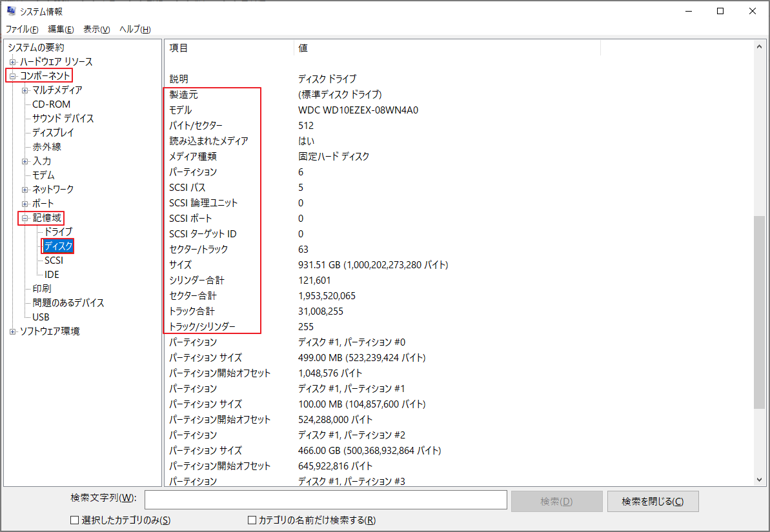Viewport: 770px width, 532px height.
Task: Enable 選択したカテゴリのみ checkbox
Action: tap(75, 520)
